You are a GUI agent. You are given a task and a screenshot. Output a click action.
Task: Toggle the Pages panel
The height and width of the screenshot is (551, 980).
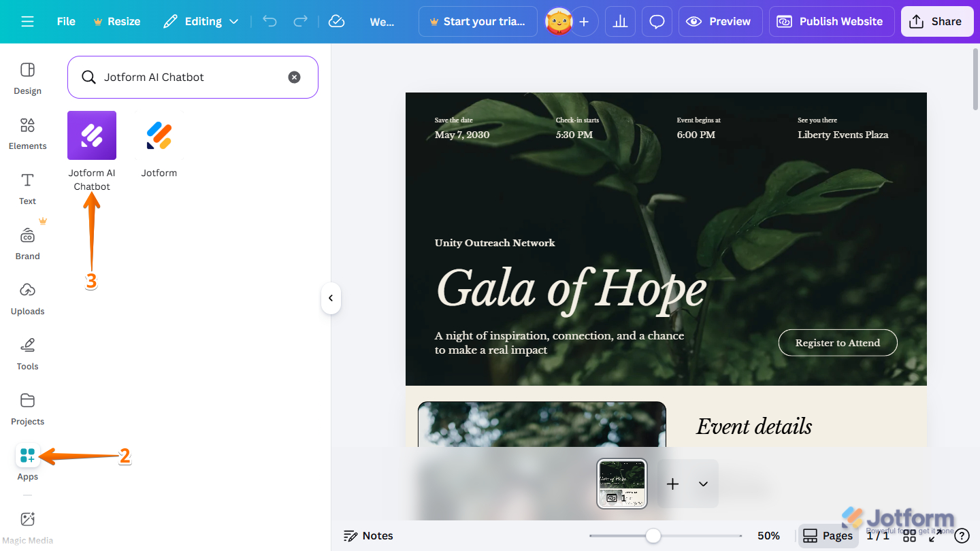coord(828,535)
